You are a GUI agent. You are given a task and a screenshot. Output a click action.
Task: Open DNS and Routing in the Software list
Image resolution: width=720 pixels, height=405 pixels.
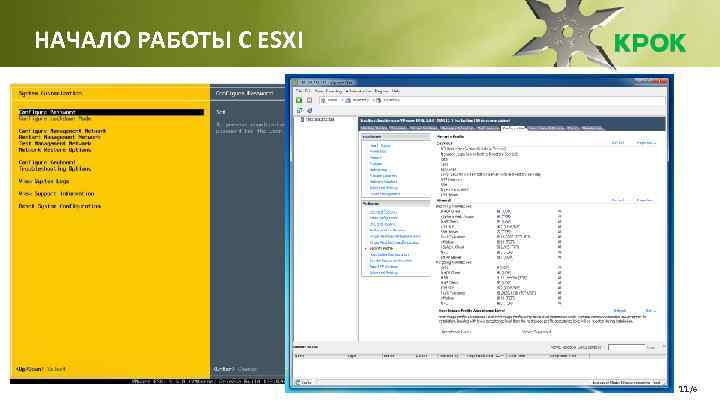382,224
